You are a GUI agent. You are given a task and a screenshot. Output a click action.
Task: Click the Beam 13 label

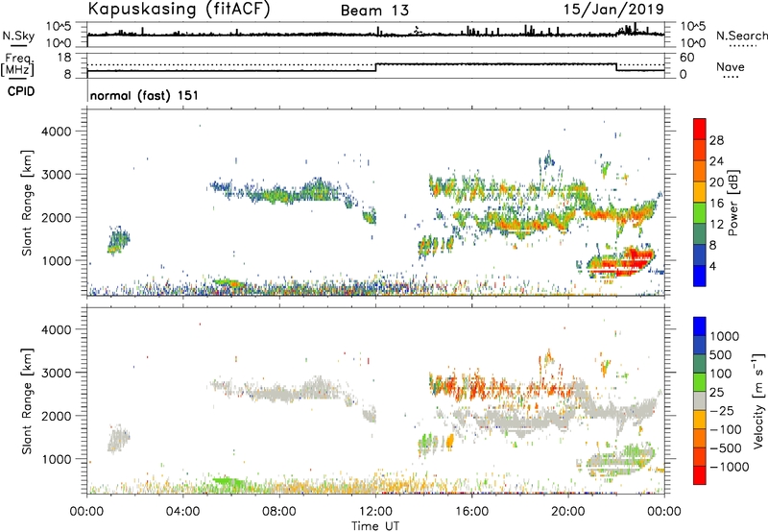pos(374,11)
